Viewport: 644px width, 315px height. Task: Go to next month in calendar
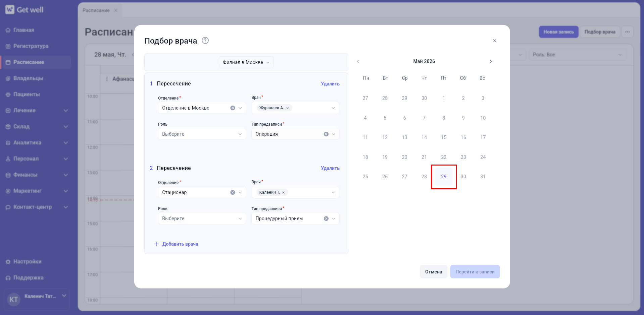(x=491, y=61)
